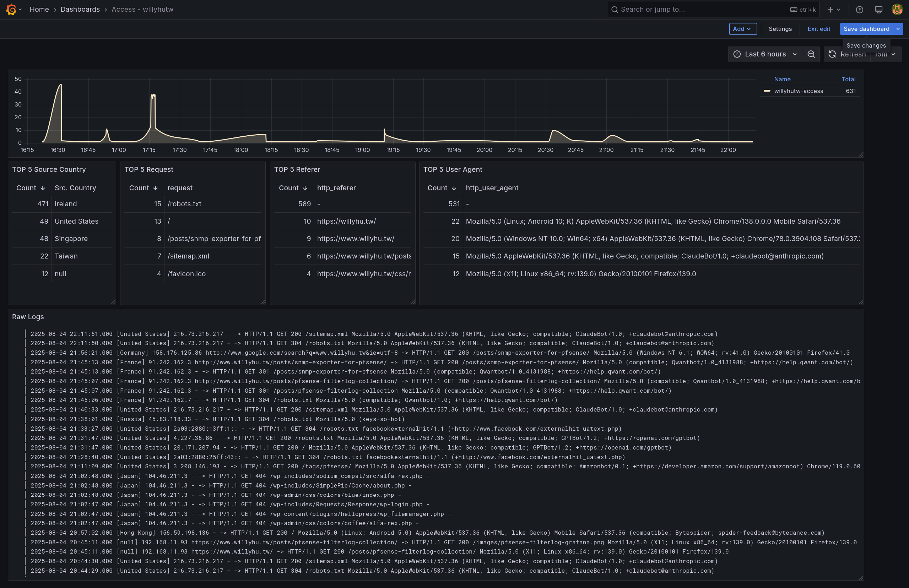Screen dimensions: 909x588
Task: Open TOP 5 Source Country panel title
Action: click(x=49, y=169)
